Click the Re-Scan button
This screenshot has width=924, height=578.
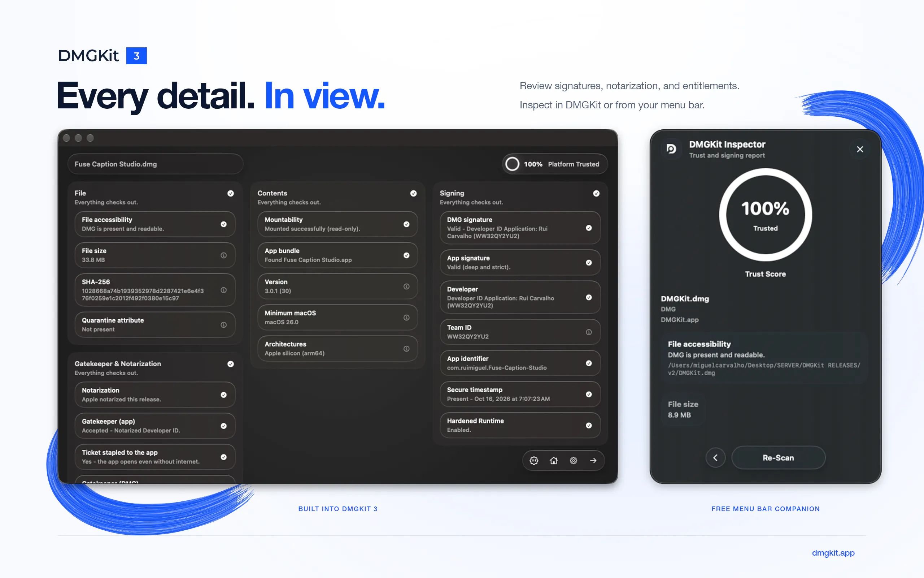[778, 458]
